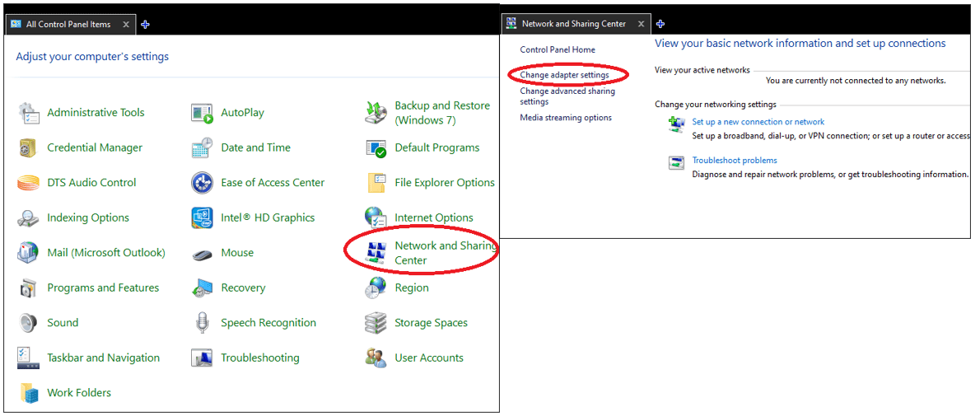Click the DTS Audio Control icon
The image size is (980, 416).
point(30,183)
